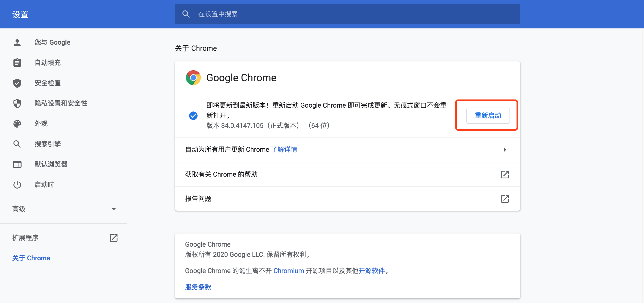Click the palette icon for 外观
The height and width of the screenshot is (303, 644).
pos(17,124)
